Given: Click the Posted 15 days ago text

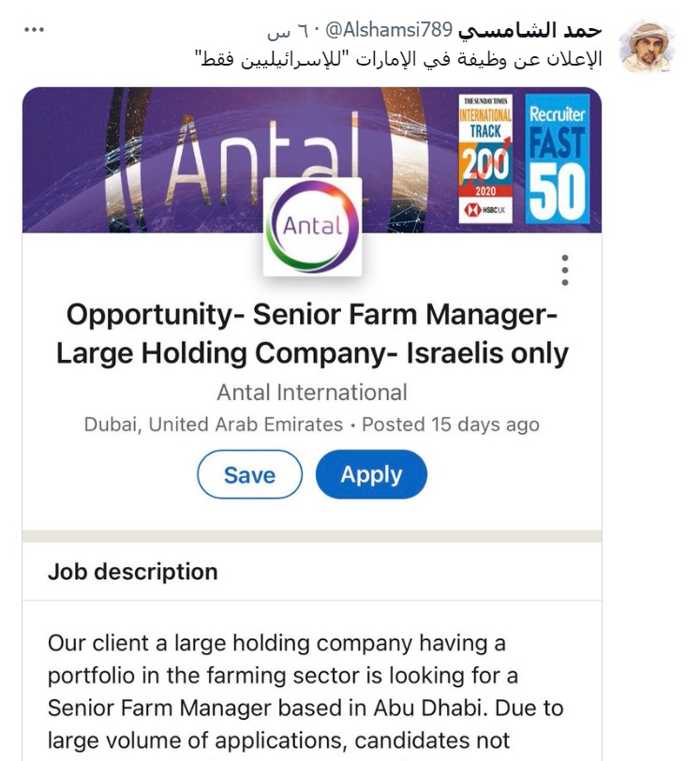Looking at the screenshot, I should click(451, 425).
